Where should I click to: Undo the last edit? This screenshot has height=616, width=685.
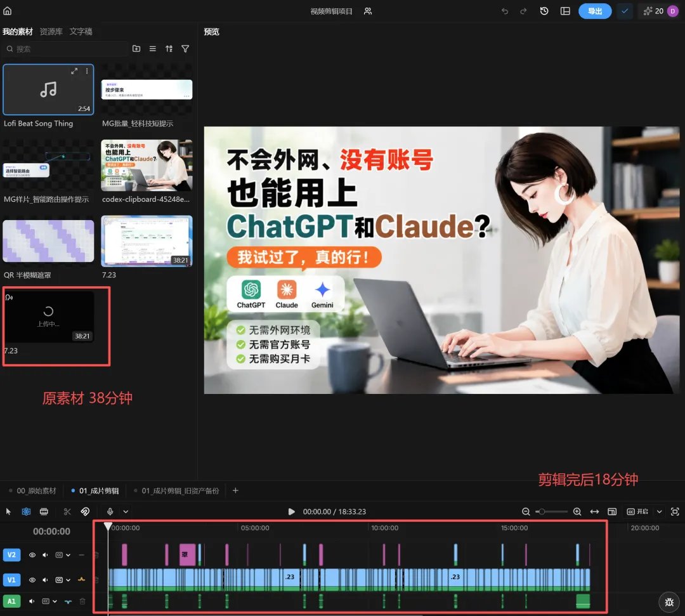click(505, 11)
